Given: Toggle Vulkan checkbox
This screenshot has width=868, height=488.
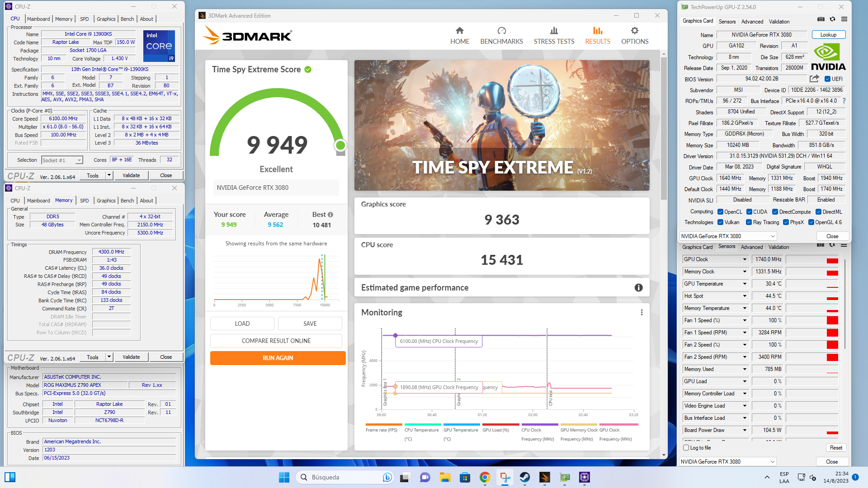Looking at the screenshot, I should [720, 222].
